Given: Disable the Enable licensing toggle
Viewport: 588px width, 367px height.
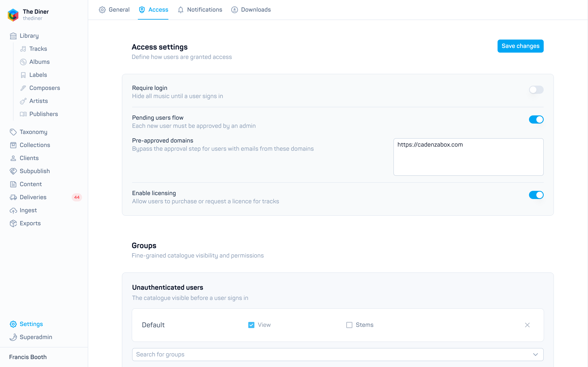Looking at the screenshot, I should (x=536, y=195).
